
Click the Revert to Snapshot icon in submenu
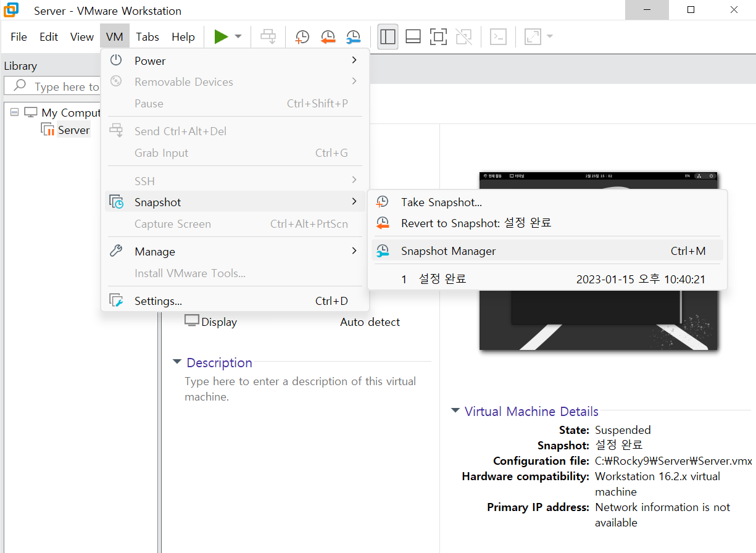[383, 223]
